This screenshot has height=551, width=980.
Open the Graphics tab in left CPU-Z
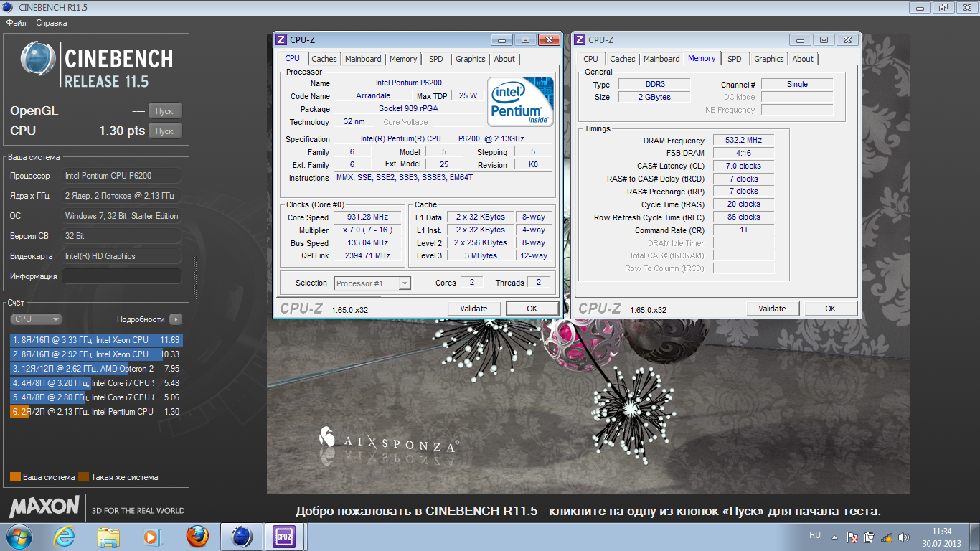[471, 60]
